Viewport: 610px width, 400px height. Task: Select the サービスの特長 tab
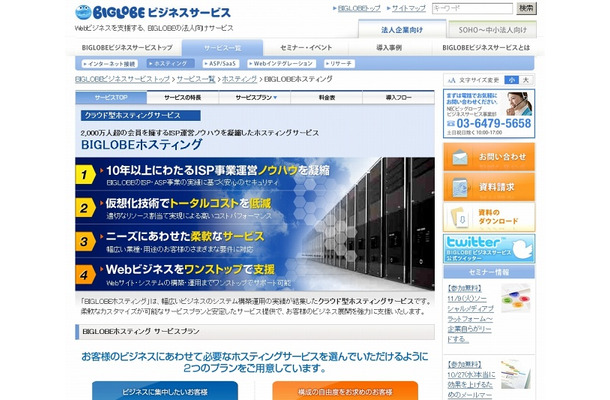click(183, 98)
